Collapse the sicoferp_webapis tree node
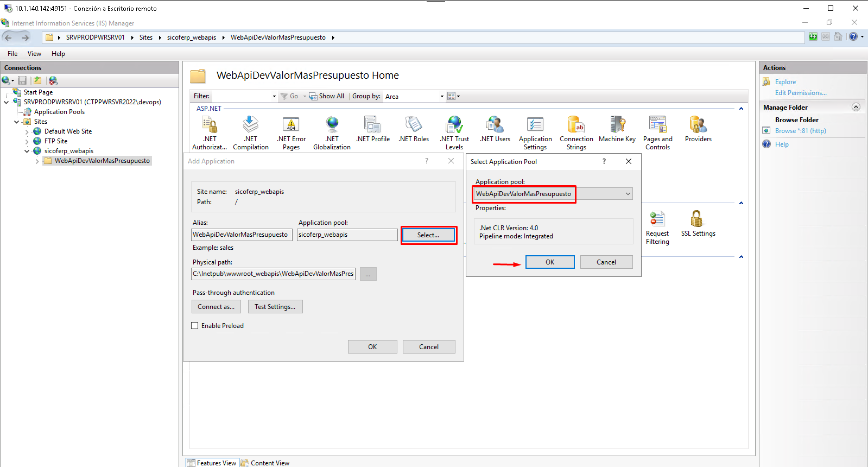This screenshot has width=868, height=467. pos(27,151)
